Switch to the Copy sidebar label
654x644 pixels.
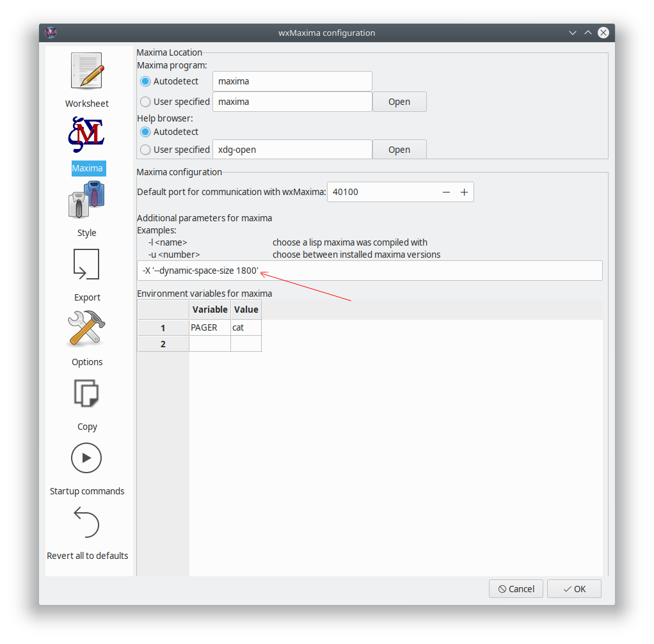pyautogui.click(x=87, y=427)
